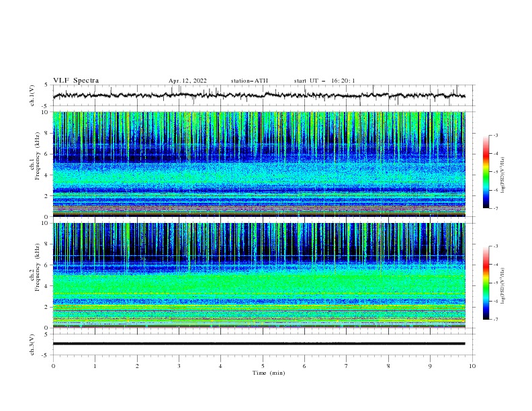Click time axis tick label "9"
The width and height of the screenshot is (532, 411).
click(x=430, y=366)
